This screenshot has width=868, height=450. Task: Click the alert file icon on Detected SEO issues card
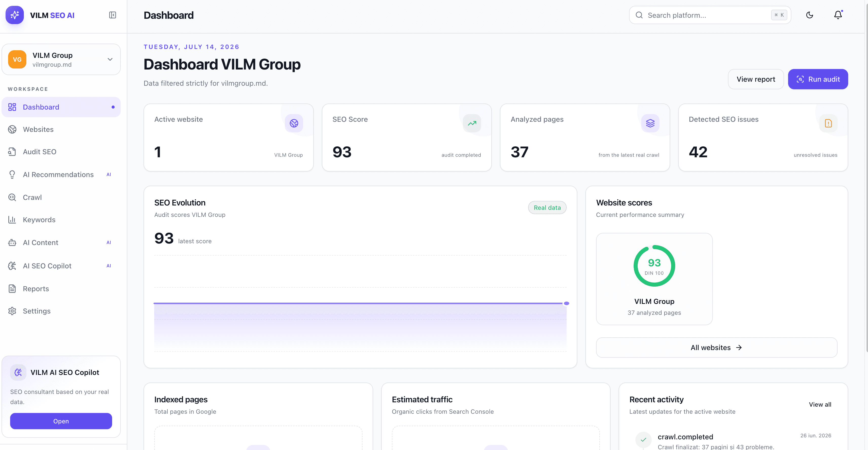pyautogui.click(x=828, y=123)
